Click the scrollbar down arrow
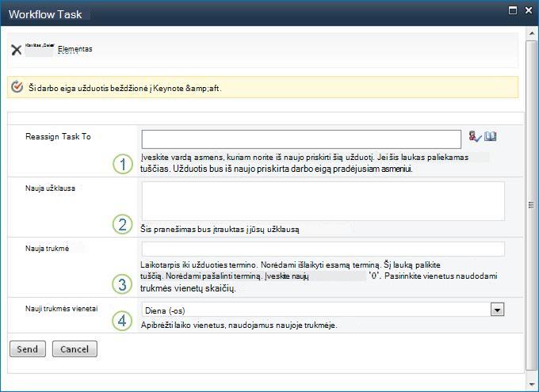The image size is (539, 392). 531,384
